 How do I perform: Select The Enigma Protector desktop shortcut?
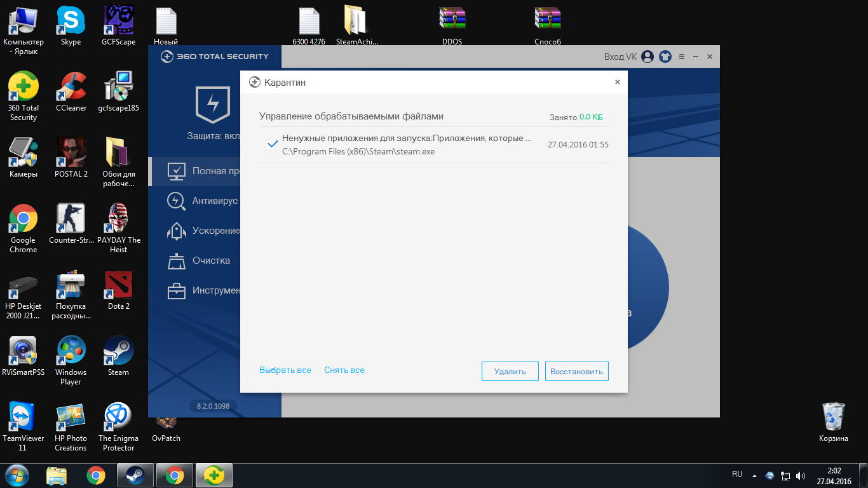[x=119, y=426]
